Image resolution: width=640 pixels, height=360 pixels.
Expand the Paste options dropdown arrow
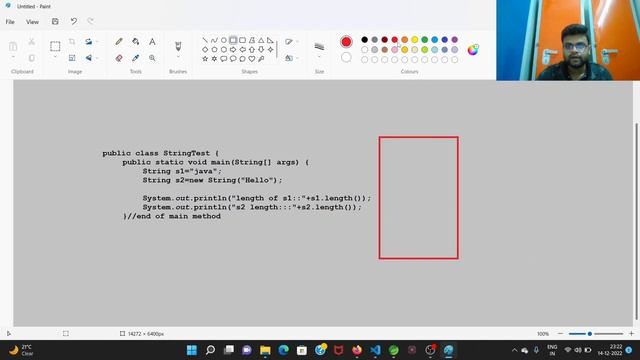point(13,57)
